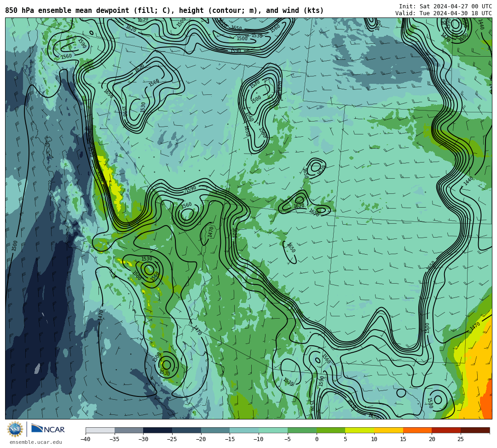Pick the slate gray -35 to -30 colorbar segment
Screen dimensions: 497x448
[129, 430]
